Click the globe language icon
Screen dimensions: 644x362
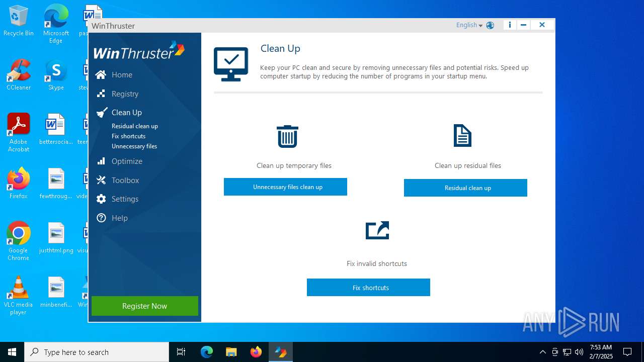(x=490, y=25)
